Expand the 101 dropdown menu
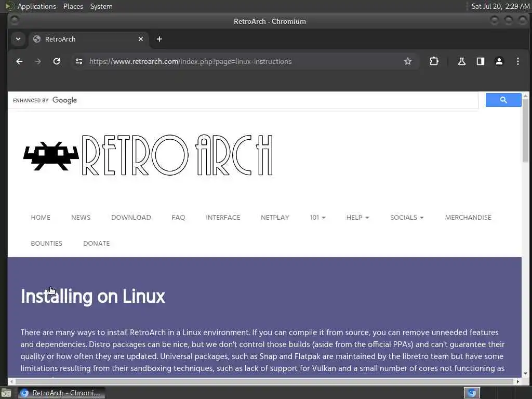532x399 pixels. pyautogui.click(x=317, y=218)
